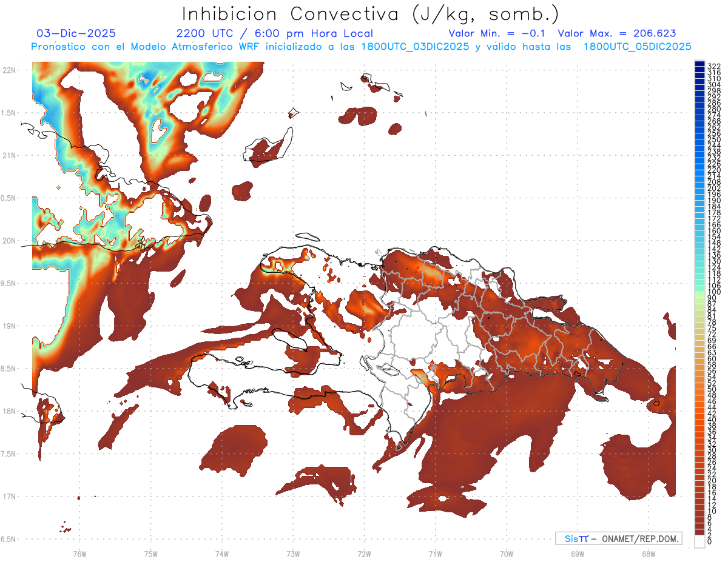
Task: Click the 100 value on the color scale
Action: tap(713, 292)
